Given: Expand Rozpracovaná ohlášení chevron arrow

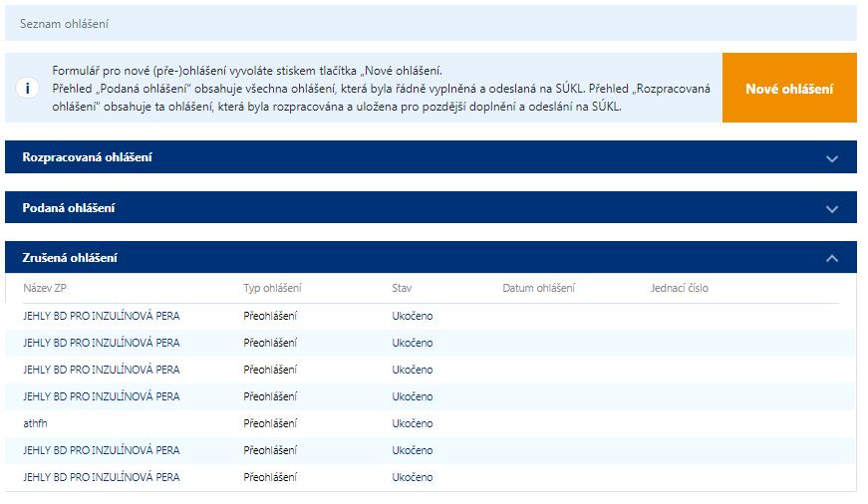Looking at the screenshot, I should click(x=831, y=158).
